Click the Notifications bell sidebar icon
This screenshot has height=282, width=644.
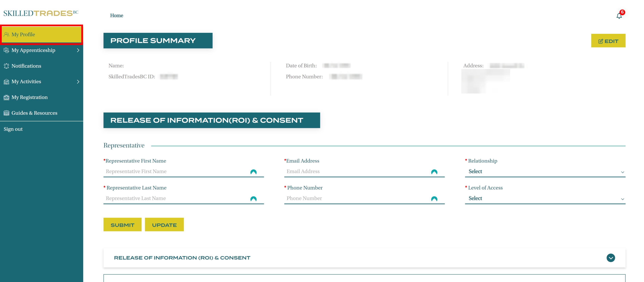(6, 66)
